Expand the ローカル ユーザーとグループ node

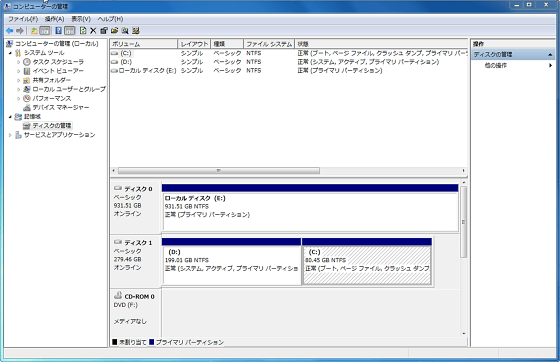tap(19, 89)
